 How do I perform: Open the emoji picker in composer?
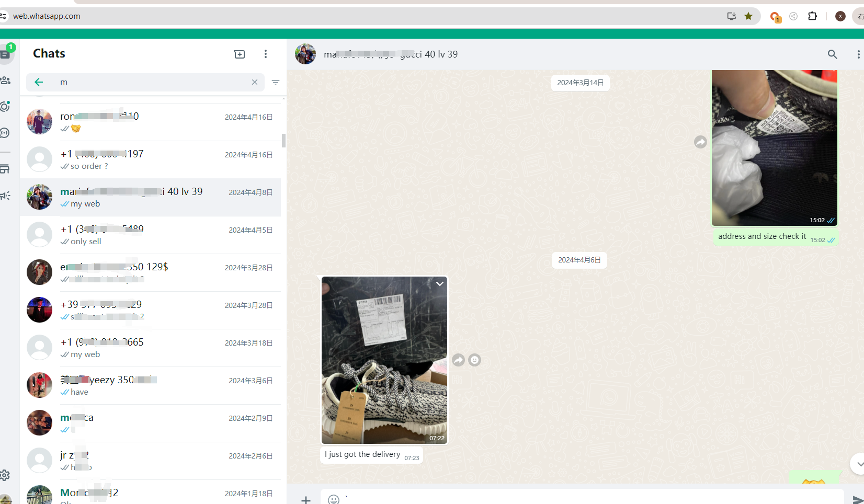coord(334,499)
